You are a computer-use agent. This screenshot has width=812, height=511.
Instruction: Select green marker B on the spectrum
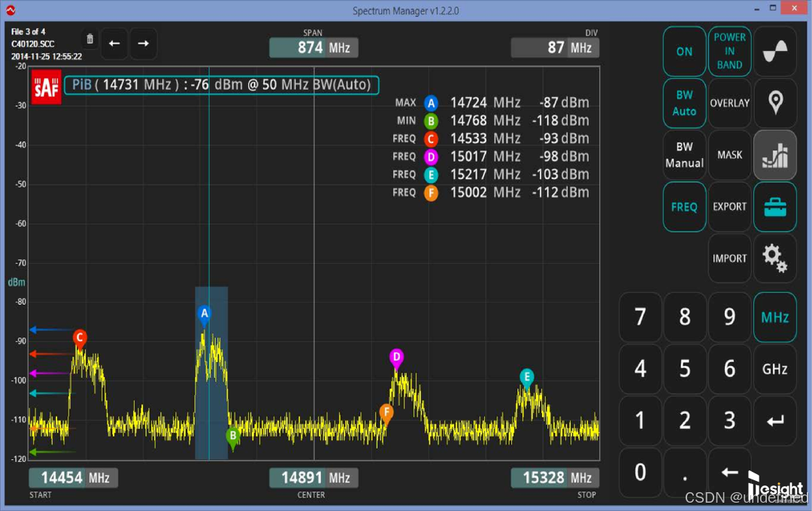pos(233,437)
